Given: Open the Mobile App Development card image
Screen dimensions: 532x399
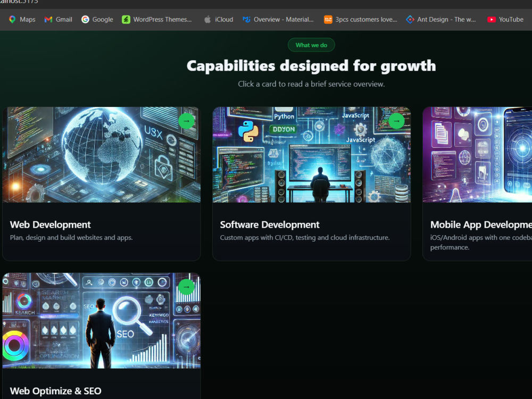Looking at the screenshot, I should pyautogui.click(x=477, y=155).
